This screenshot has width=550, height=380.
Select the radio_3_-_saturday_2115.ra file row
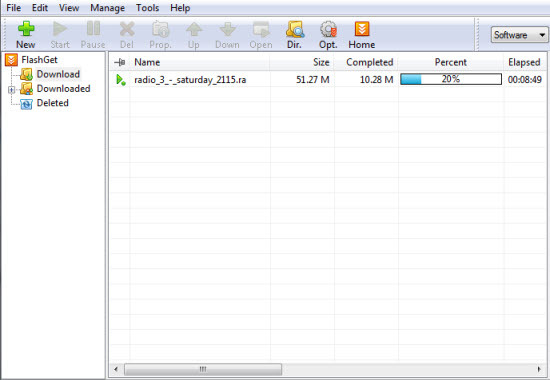(x=328, y=80)
